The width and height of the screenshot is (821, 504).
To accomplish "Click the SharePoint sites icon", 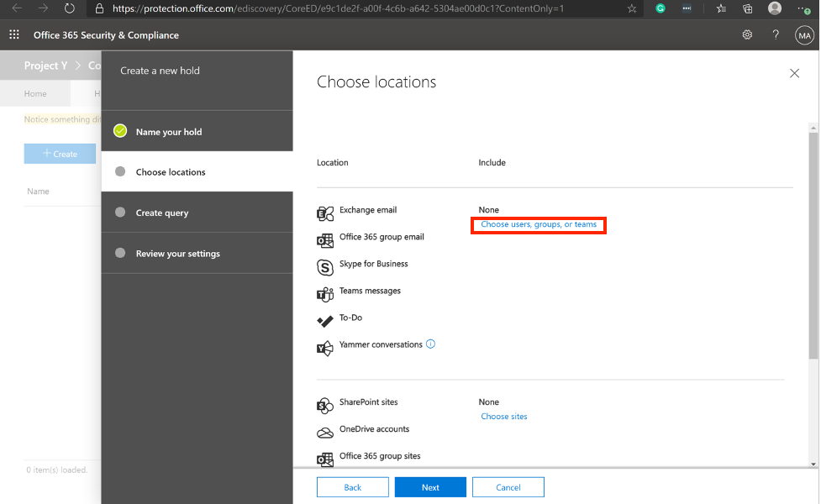I will pyautogui.click(x=325, y=406).
